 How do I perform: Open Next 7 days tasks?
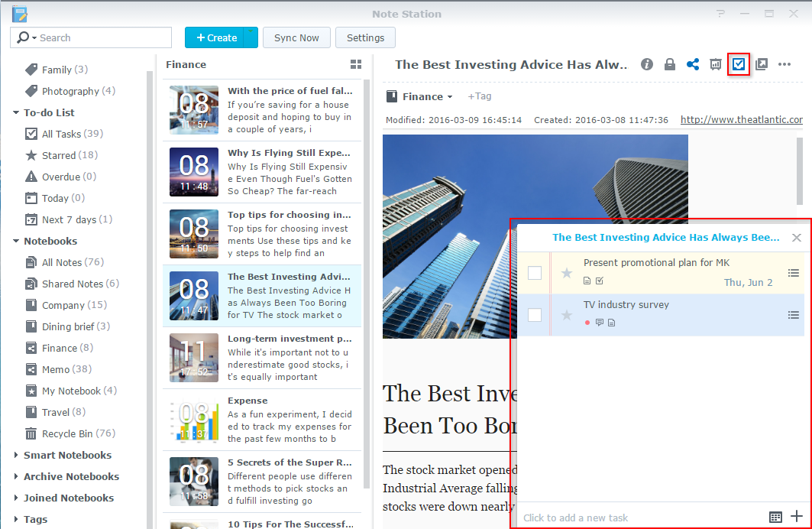click(68, 219)
